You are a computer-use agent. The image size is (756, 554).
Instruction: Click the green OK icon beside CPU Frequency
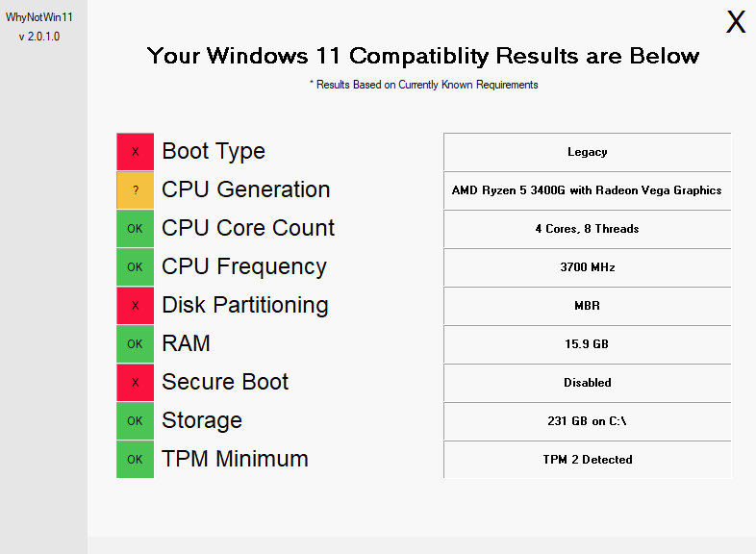(x=135, y=267)
